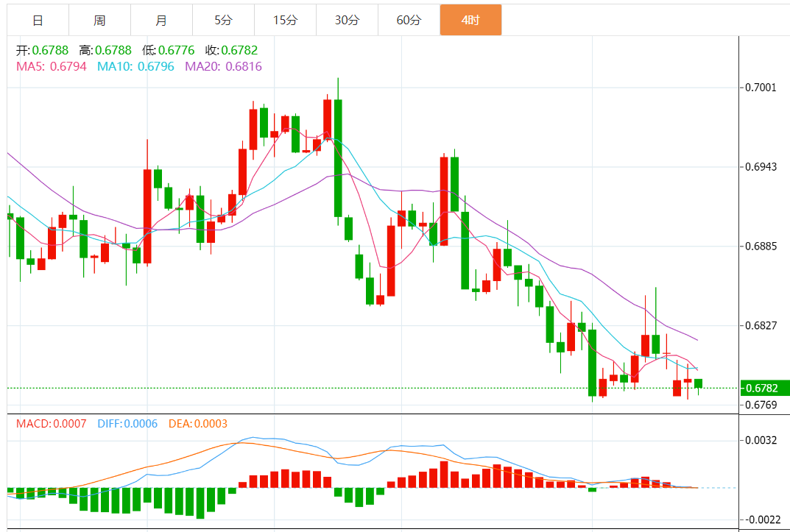The width and height of the screenshot is (790, 532).
Task: Click the green current price tag 0.6782
Action: (764, 388)
